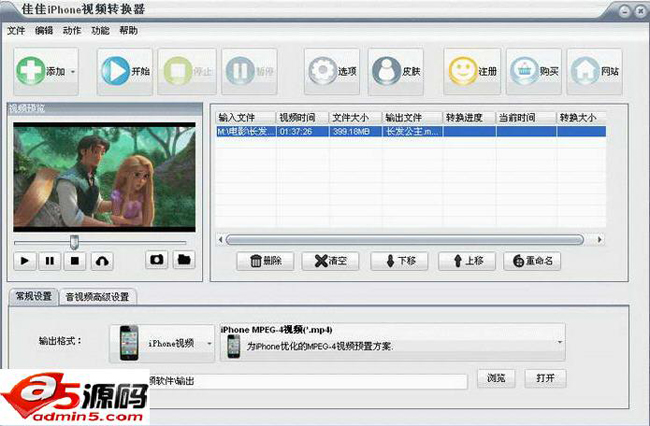Click the 购买 buy basket button
The image size is (650, 426).
[534, 71]
